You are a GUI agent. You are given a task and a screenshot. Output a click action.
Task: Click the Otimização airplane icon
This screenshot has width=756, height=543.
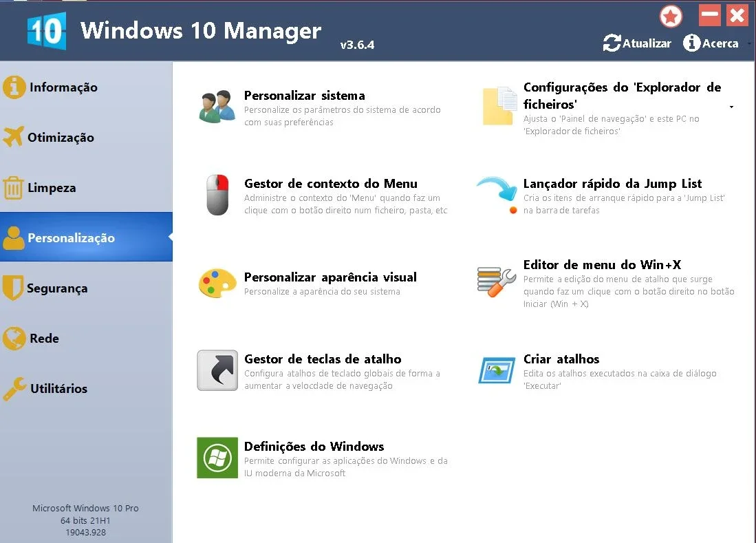coord(13,137)
